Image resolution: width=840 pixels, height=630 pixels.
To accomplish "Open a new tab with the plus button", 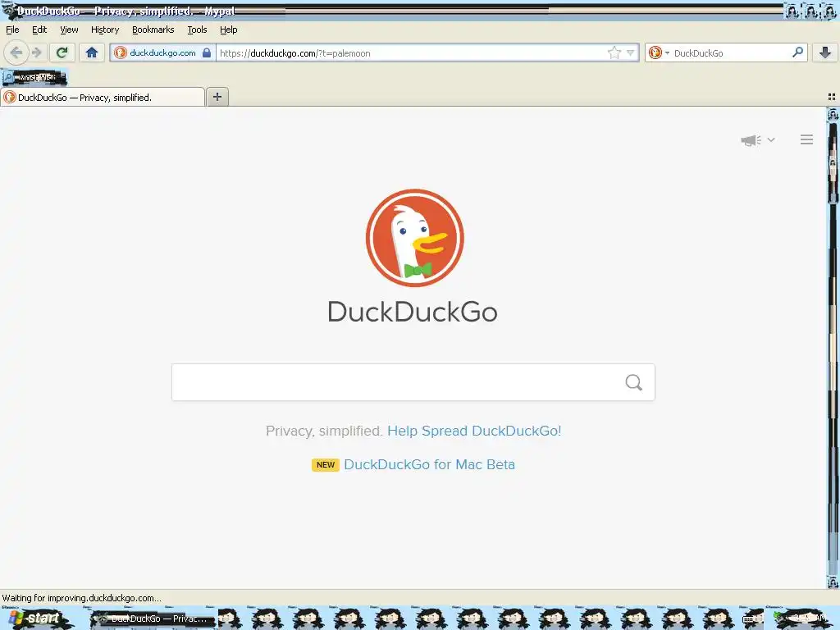I will pyautogui.click(x=217, y=97).
